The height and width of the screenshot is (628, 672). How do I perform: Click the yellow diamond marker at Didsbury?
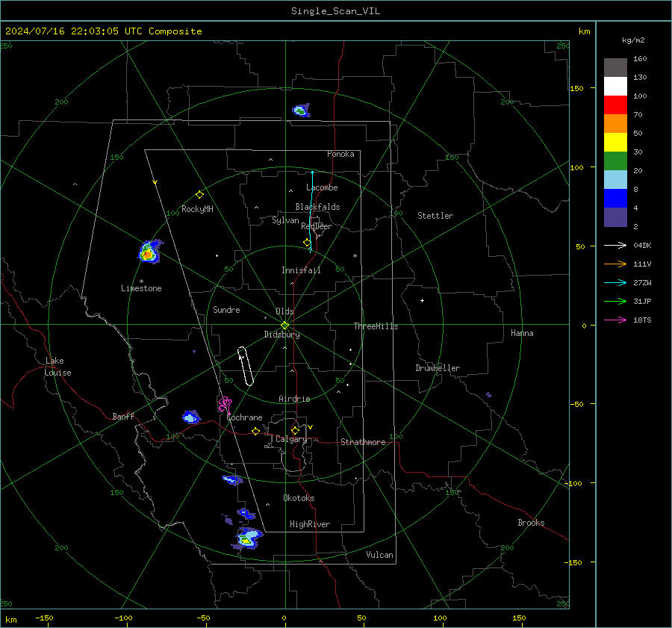tap(284, 326)
